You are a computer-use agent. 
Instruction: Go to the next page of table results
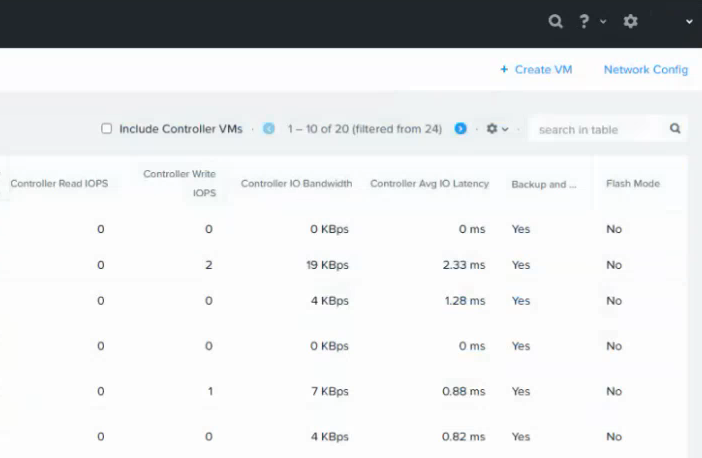[x=461, y=129]
